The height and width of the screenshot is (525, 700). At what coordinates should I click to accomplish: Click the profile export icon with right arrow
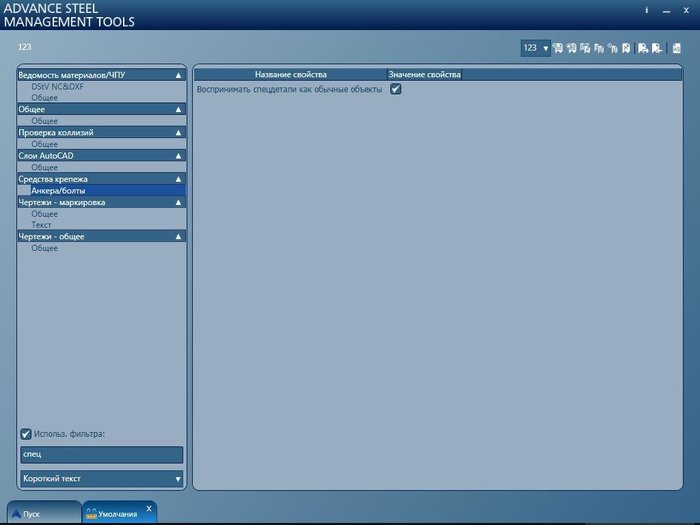tap(643, 48)
